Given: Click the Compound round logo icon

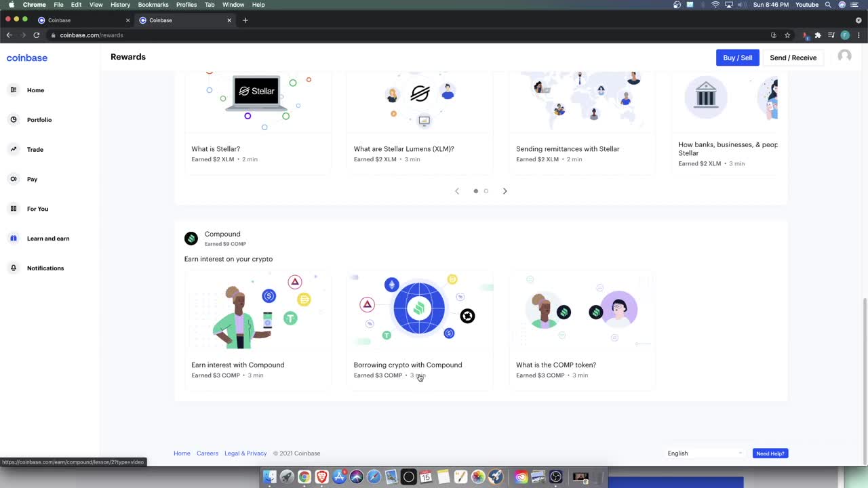Looking at the screenshot, I should (x=191, y=239).
